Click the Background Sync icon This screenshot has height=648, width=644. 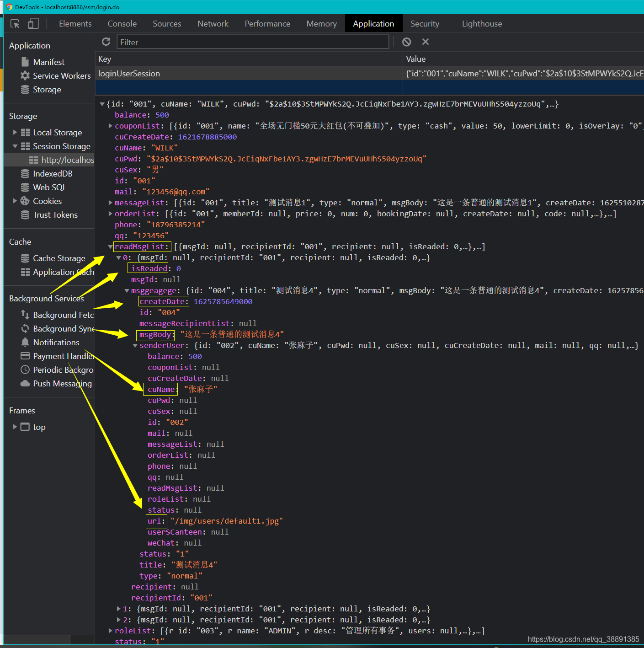(25, 328)
